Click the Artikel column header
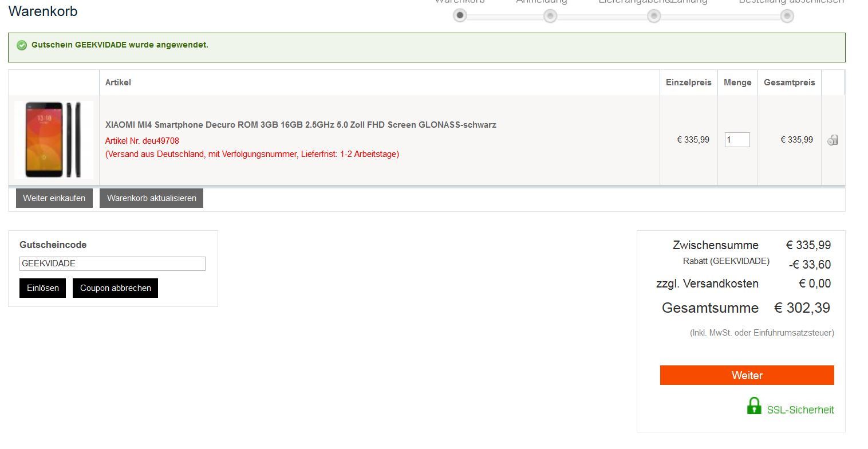This screenshot has height=449, width=868. 118,82
